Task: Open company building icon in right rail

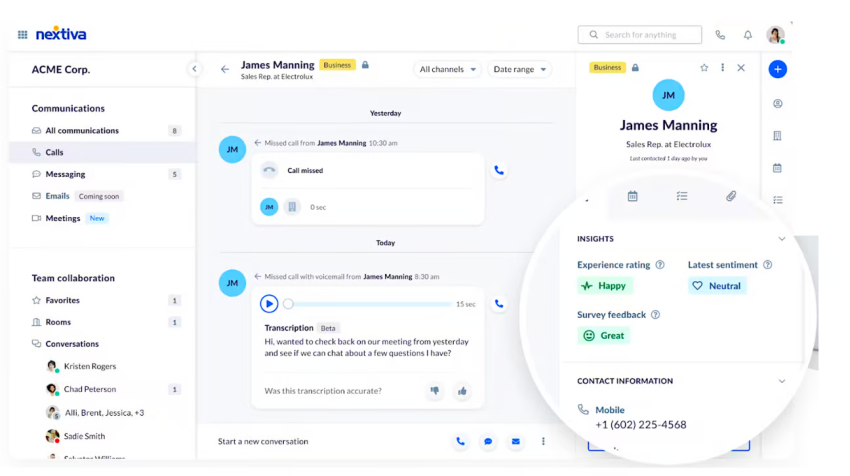Action: click(x=777, y=136)
